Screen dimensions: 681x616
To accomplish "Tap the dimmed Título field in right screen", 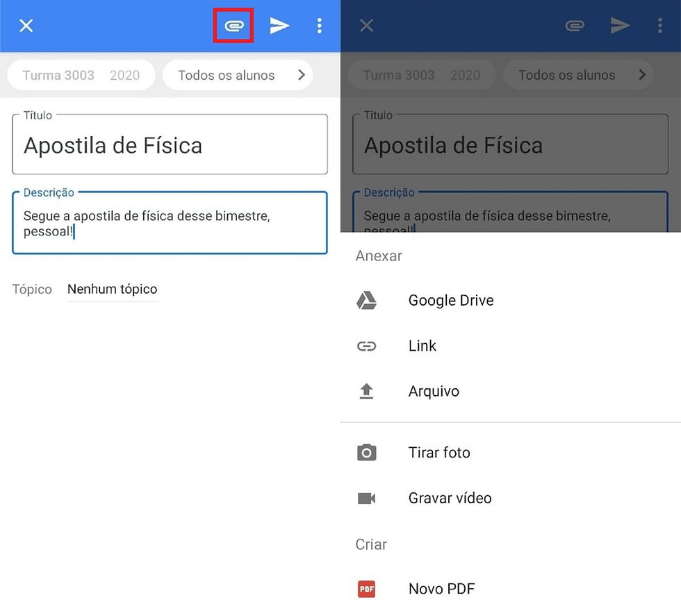I will (x=510, y=144).
